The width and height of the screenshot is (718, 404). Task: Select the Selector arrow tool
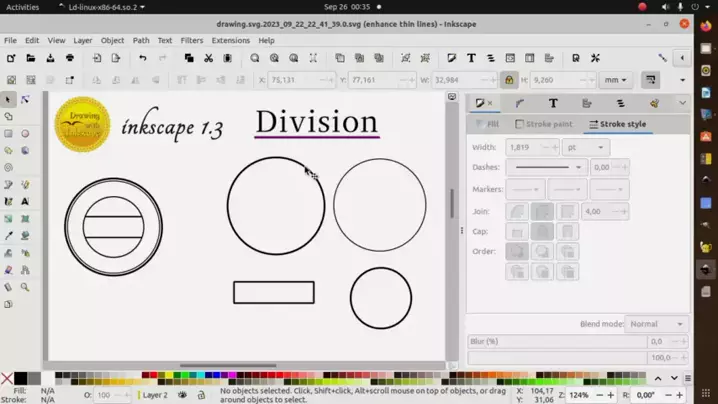(9, 100)
